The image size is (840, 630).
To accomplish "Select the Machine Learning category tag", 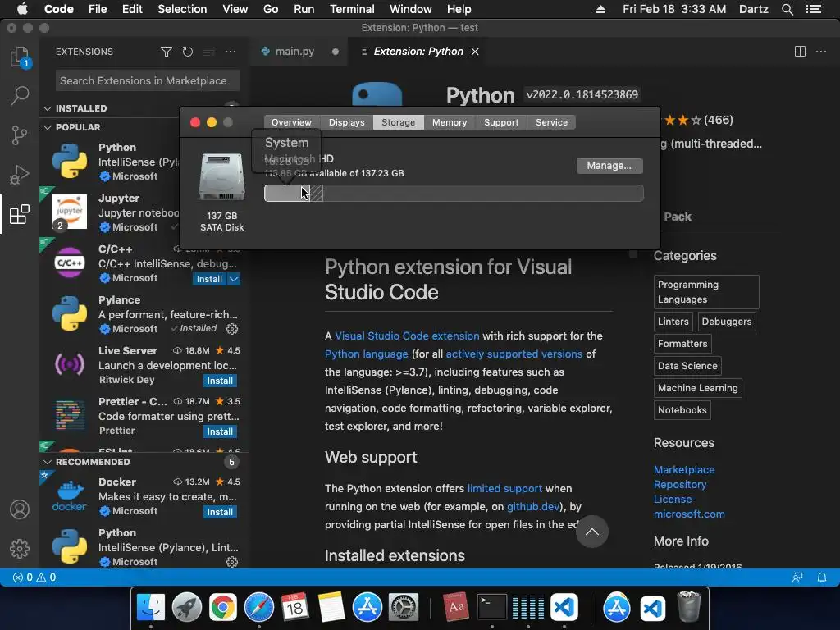I will 697,388.
